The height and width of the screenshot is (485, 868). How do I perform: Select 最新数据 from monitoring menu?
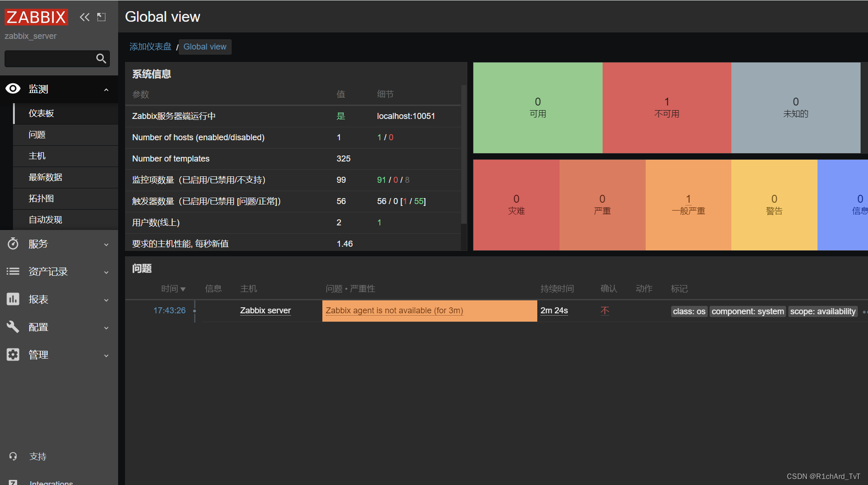pyautogui.click(x=45, y=177)
